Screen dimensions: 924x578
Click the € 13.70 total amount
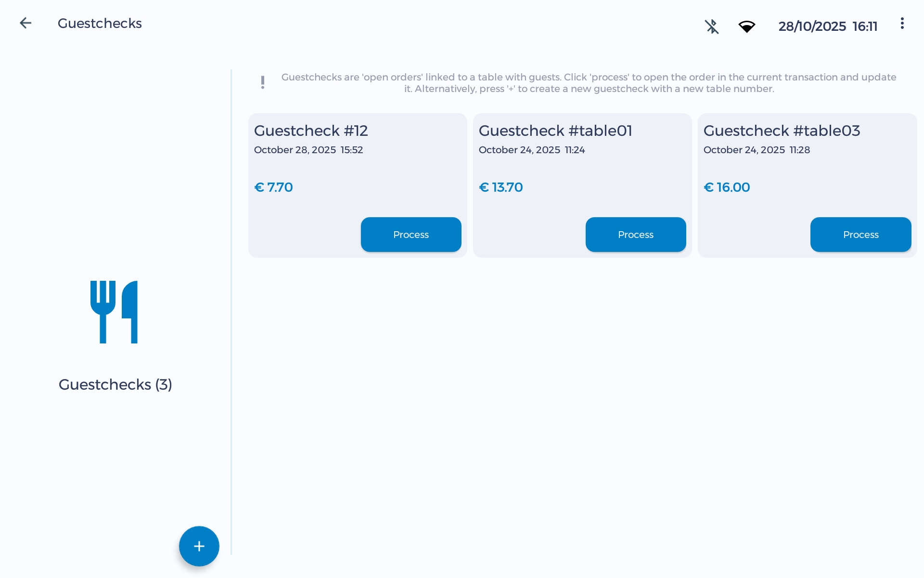tap(500, 187)
